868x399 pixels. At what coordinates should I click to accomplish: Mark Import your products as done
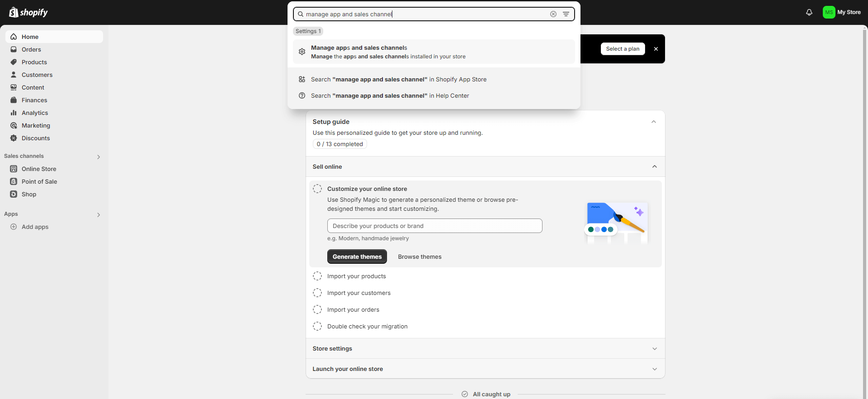coord(317,276)
